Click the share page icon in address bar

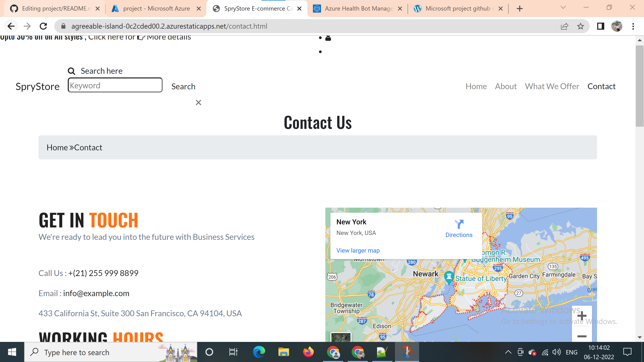click(565, 26)
